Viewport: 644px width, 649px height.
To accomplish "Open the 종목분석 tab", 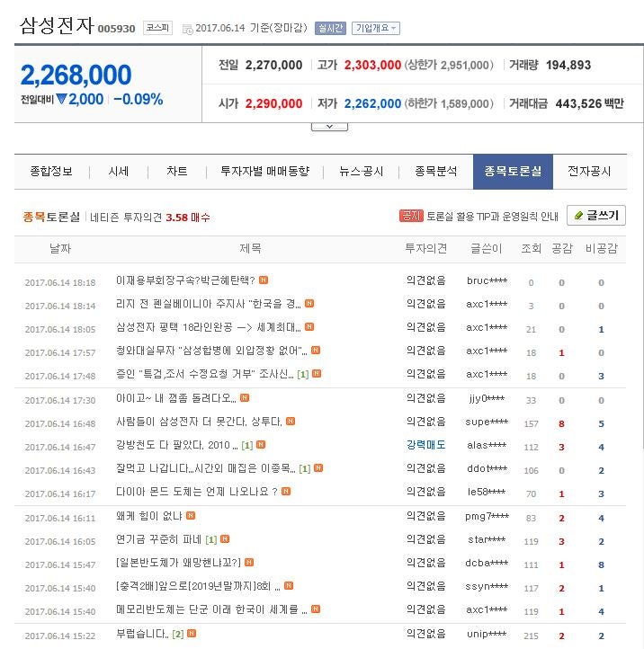I will (x=435, y=172).
